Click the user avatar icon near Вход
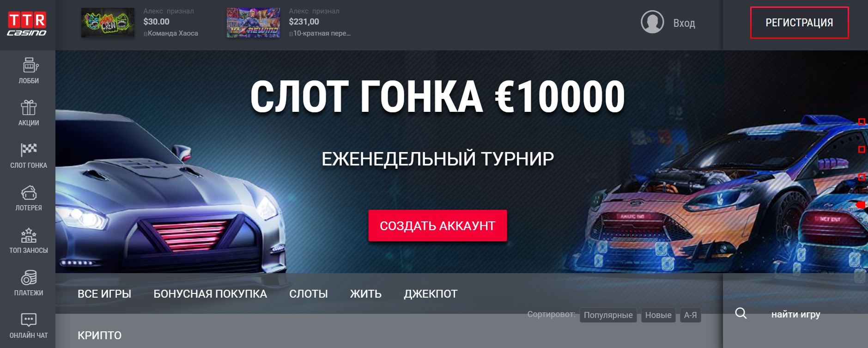 [652, 22]
